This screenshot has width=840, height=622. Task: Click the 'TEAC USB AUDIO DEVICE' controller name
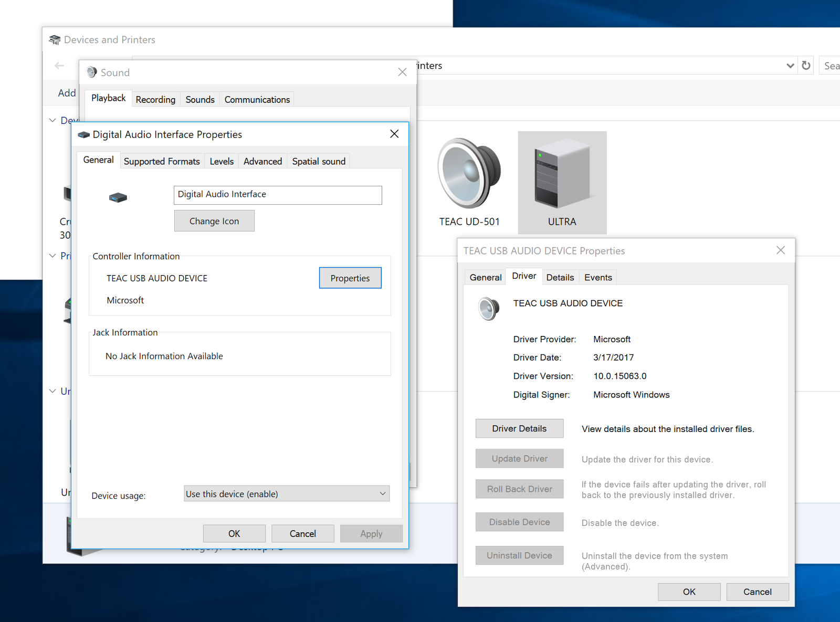click(157, 278)
